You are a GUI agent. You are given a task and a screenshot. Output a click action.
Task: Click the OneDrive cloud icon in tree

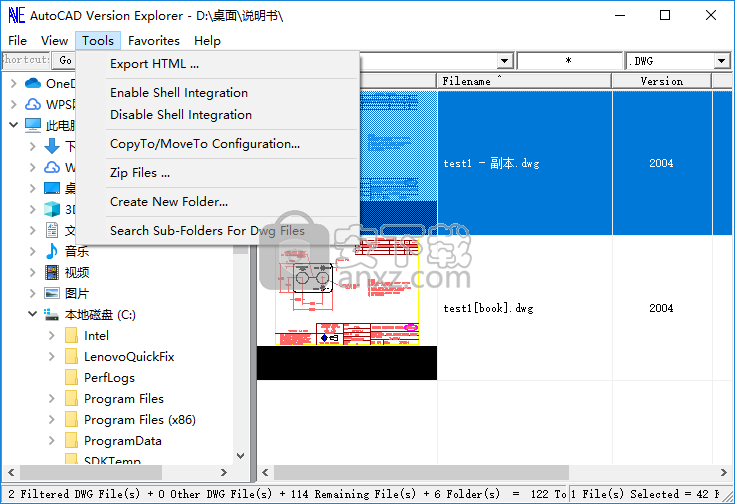click(33, 83)
